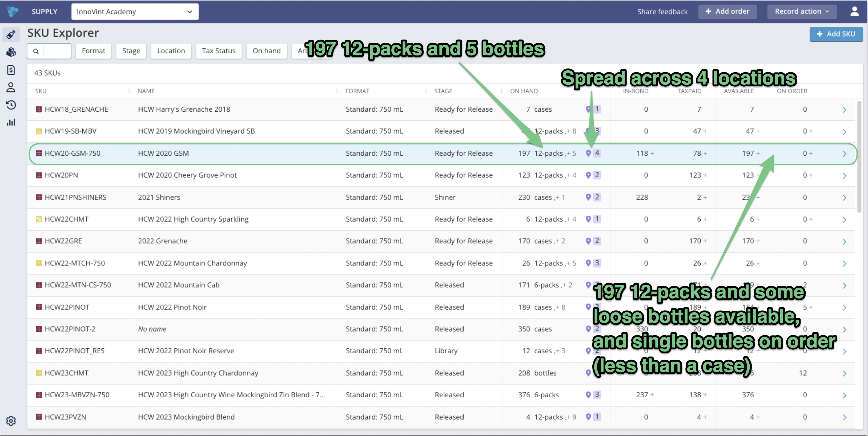Select the 2021 Shiners name cell

[159, 197]
